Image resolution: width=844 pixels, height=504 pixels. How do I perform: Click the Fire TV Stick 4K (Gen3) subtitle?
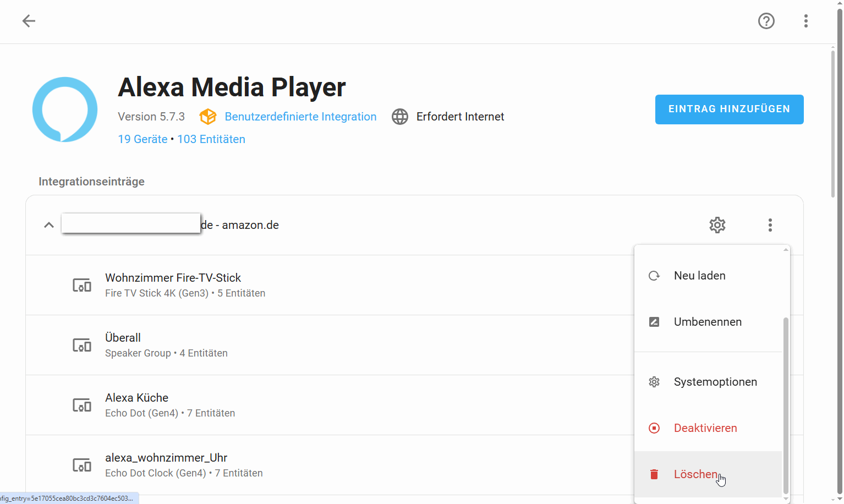click(157, 293)
